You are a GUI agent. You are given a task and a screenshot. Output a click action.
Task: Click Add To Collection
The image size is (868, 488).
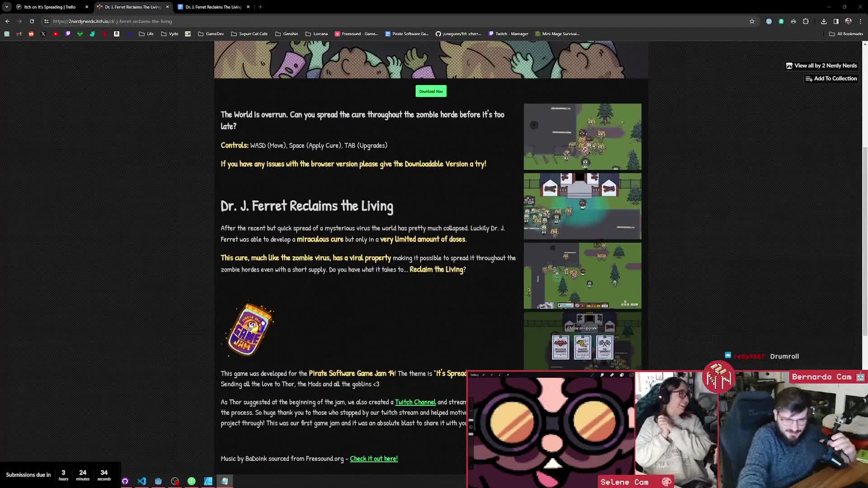[831, 79]
